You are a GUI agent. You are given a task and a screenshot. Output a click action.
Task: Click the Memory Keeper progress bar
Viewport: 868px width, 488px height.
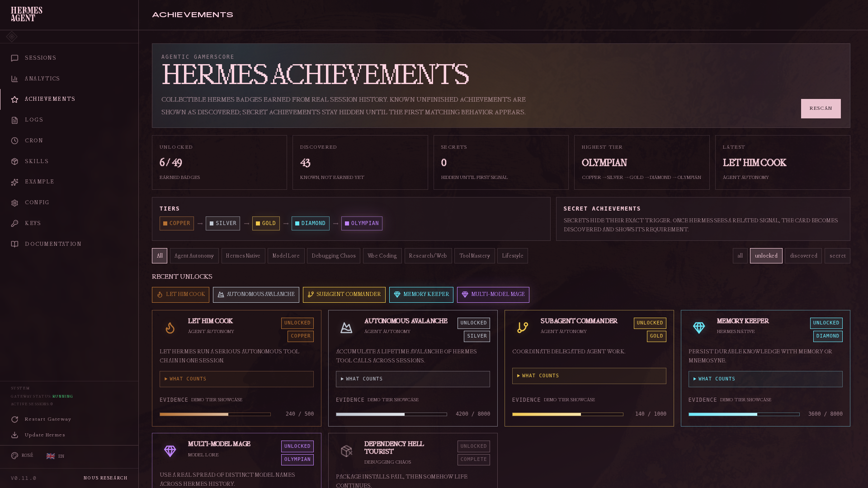point(744,414)
